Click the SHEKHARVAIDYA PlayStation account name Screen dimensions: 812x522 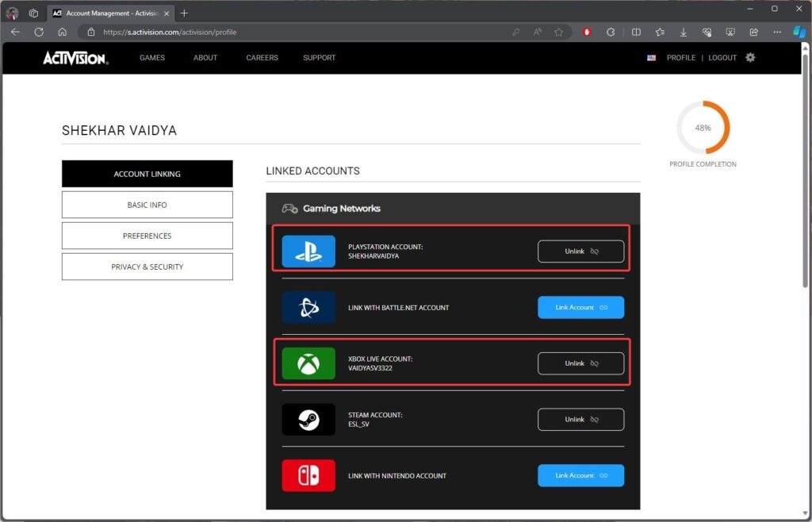[x=373, y=255]
